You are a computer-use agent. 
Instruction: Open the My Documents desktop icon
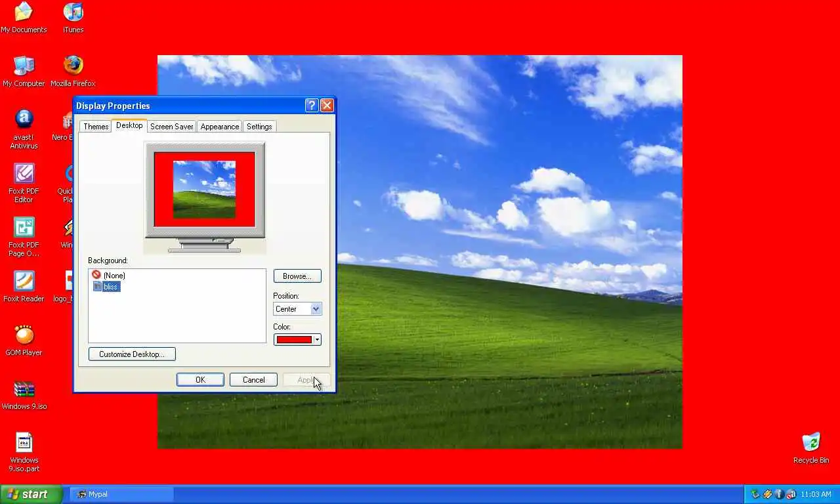coord(24,18)
